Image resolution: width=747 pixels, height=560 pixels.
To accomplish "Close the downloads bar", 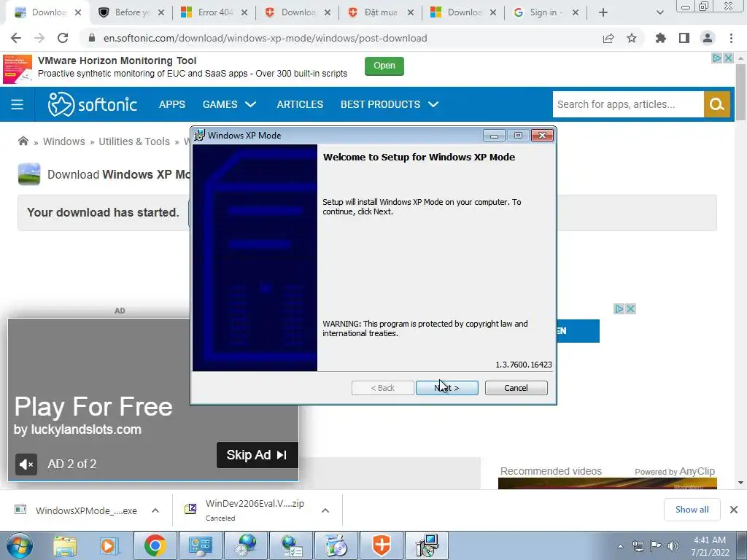I will 734,510.
